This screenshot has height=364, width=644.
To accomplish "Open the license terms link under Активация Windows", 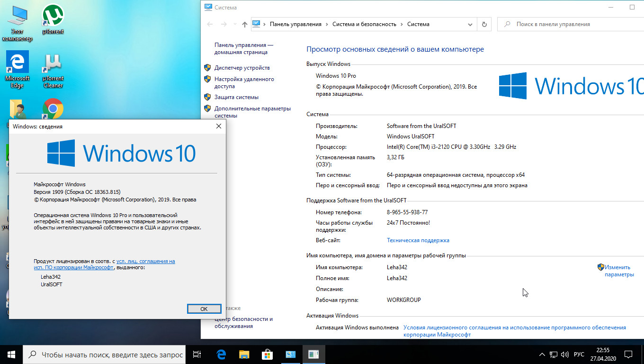I will click(x=514, y=331).
